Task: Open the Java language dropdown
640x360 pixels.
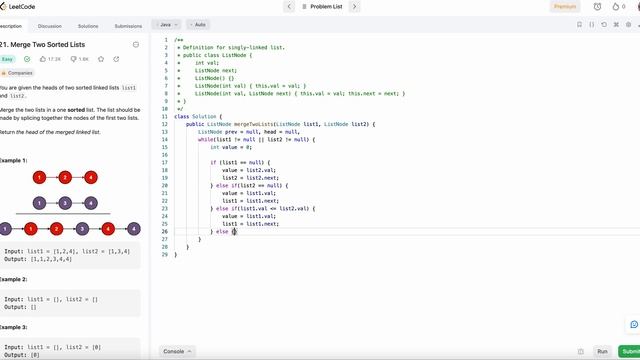Action: (x=167, y=24)
